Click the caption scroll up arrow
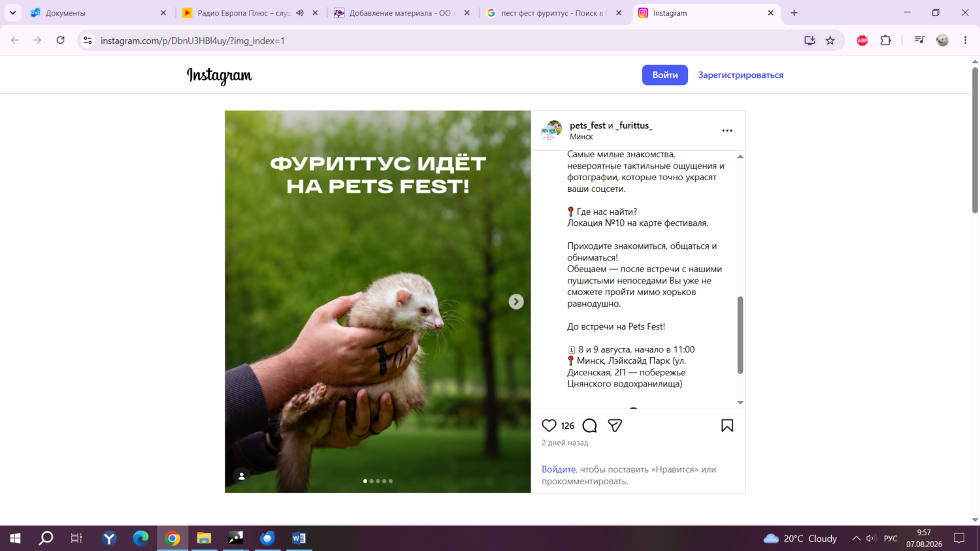The image size is (980, 551). point(740,157)
